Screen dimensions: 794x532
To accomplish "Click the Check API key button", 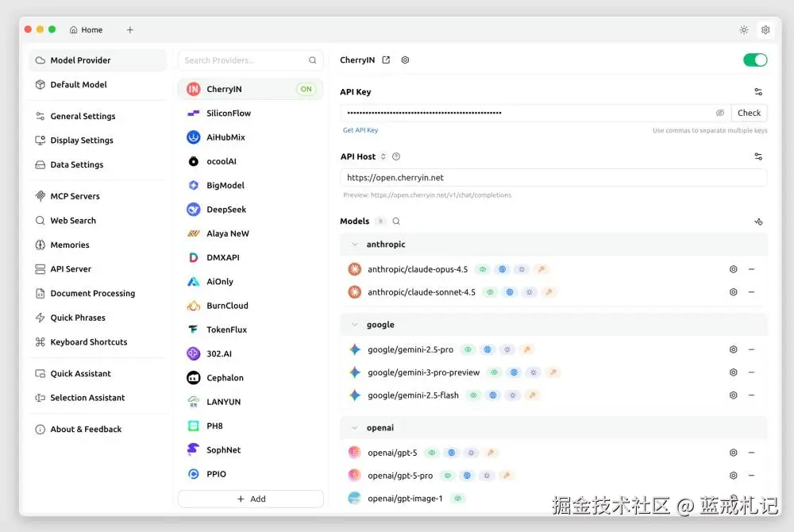I will pyautogui.click(x=749, y=113).
